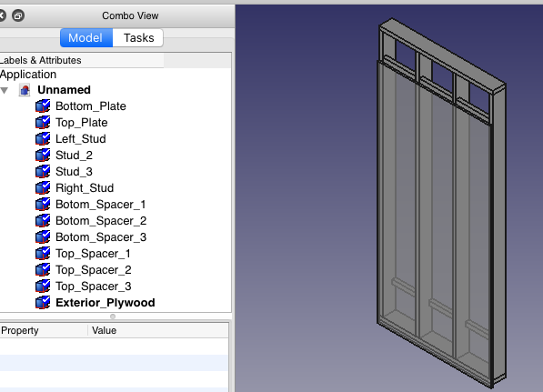Click the Top_Spacer_3 cube icon

(x=43, y=286)
